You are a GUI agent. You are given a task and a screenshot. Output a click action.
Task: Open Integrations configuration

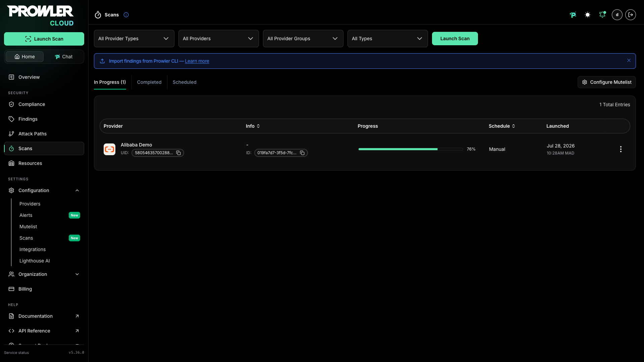click(x=33, y=249)
